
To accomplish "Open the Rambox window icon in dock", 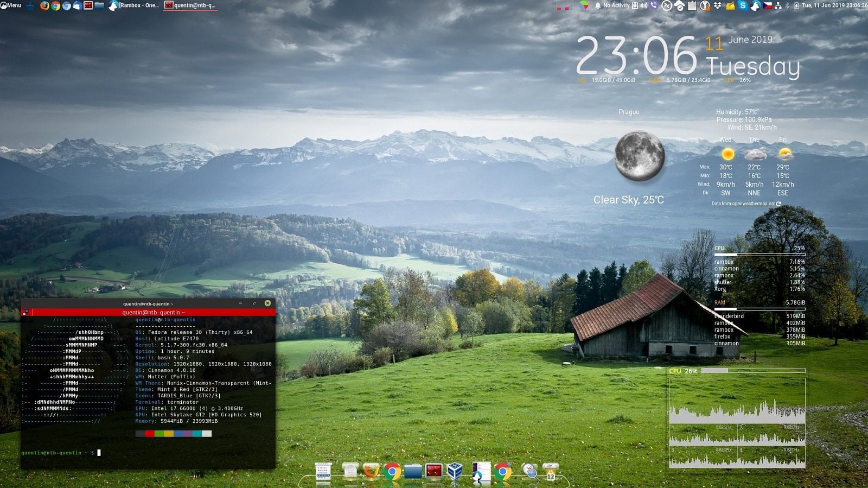I will click(481, 472).
